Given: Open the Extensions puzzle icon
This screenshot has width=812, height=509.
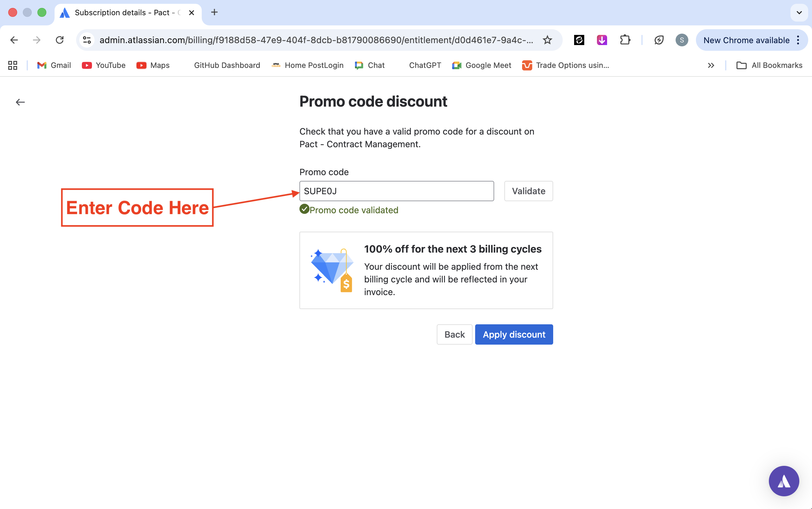Looking at the screenshot, I should [625, 40].
